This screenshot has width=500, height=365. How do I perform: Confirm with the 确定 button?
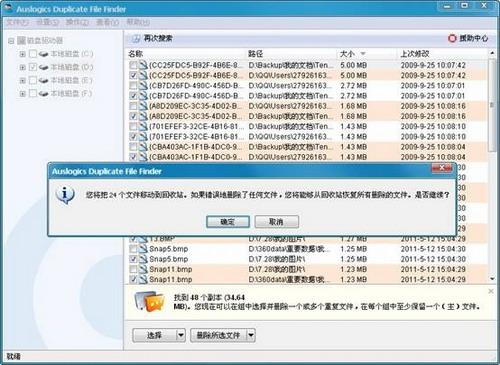point(228,222)
